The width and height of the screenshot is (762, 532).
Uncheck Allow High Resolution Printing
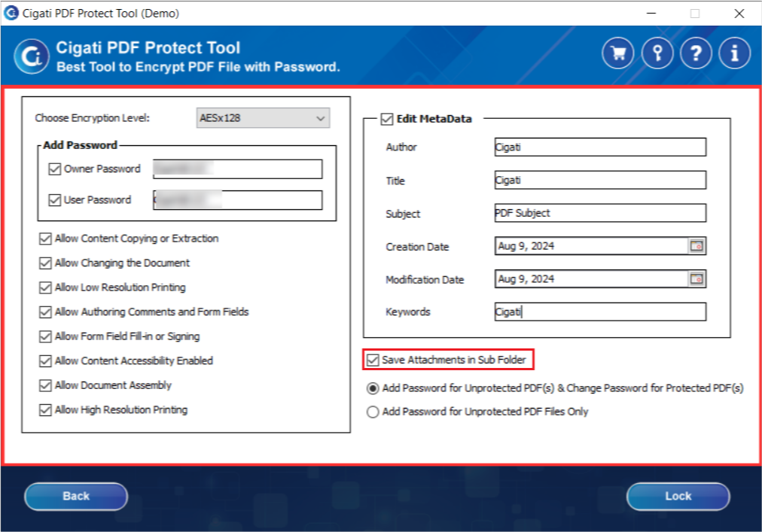point(45,410)
